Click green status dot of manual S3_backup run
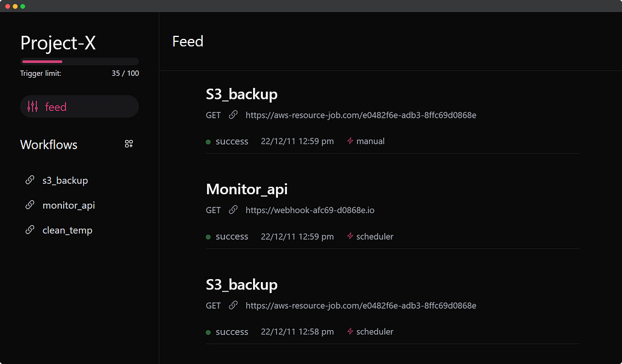 click(208, 142)
